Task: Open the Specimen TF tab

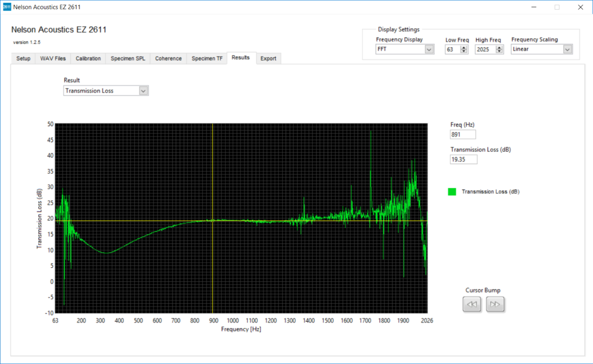Action: pyautogui.click(x=206, y=58)
